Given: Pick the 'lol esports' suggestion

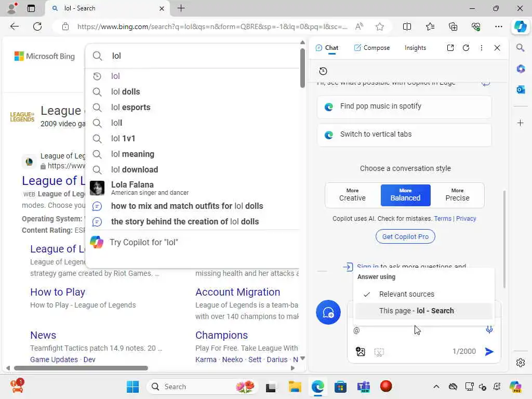Looking at the screenshot, I should click(192, 107).
